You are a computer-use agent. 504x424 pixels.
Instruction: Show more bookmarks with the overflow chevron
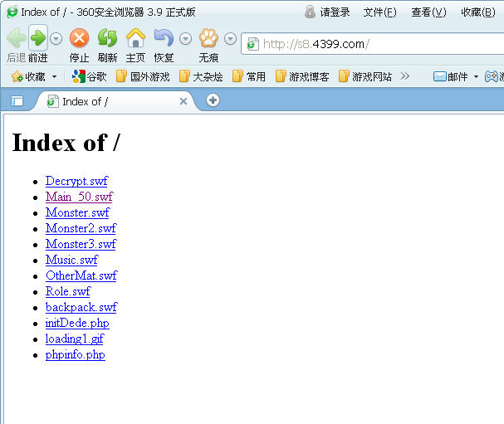pyautogui.click(x=405, y=76)
